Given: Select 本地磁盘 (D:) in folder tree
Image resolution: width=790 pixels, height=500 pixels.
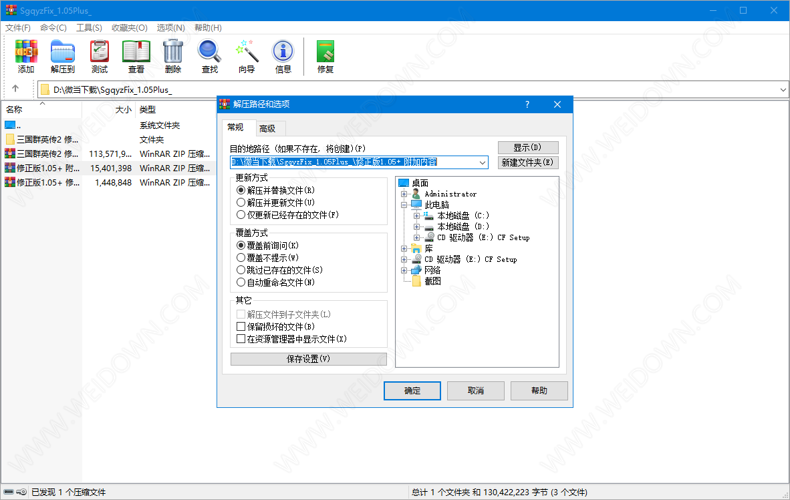Looking at the screenshot, I should point(463,227).
